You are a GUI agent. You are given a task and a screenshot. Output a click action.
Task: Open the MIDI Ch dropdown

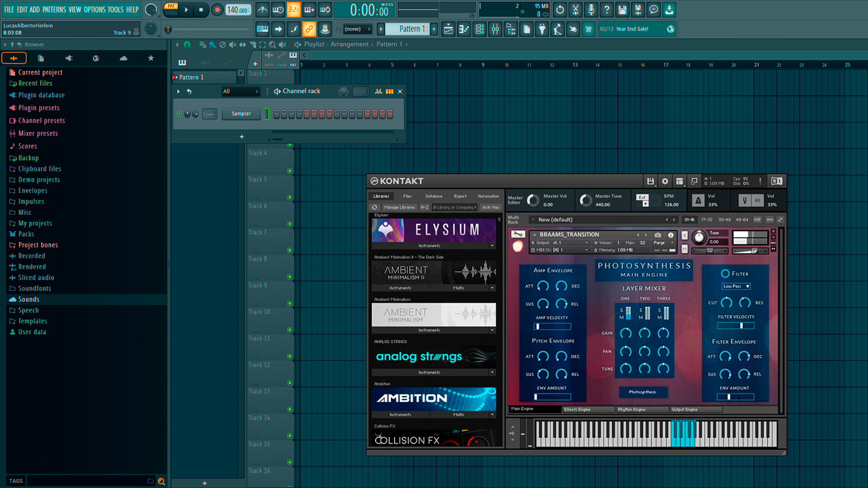(x=560, y=250)
